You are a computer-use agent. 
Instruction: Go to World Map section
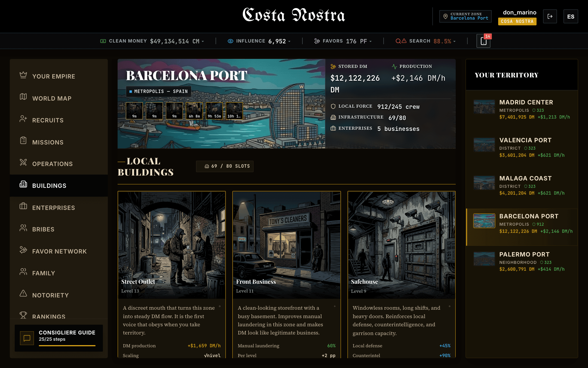(x=59, y=98)
